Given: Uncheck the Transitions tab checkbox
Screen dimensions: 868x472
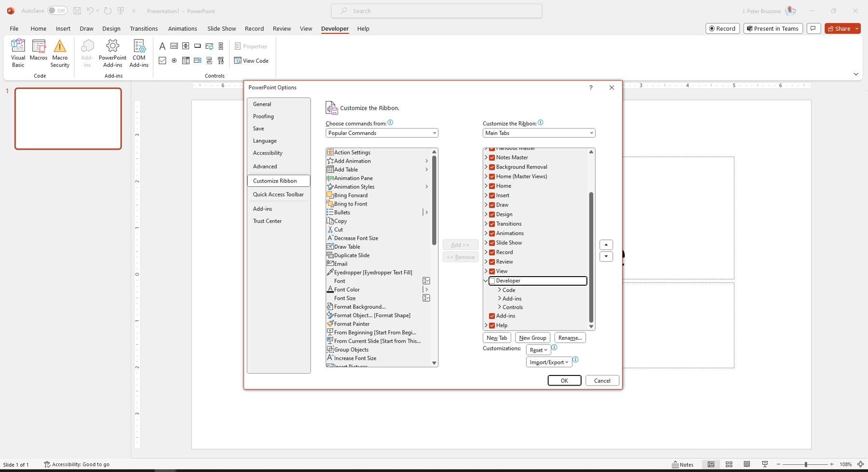Looking at the screenshot, I should click(492, 224).
